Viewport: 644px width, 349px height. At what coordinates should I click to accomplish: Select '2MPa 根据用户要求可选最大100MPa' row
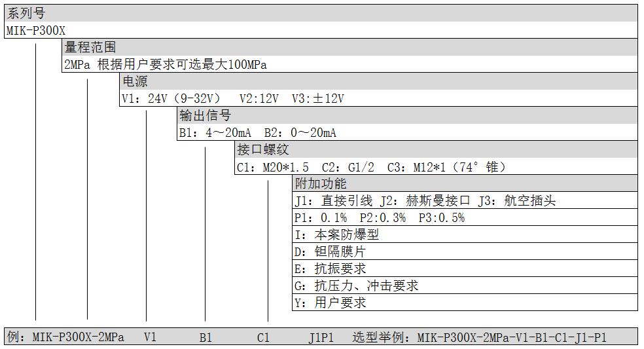[x=350, y=65]
